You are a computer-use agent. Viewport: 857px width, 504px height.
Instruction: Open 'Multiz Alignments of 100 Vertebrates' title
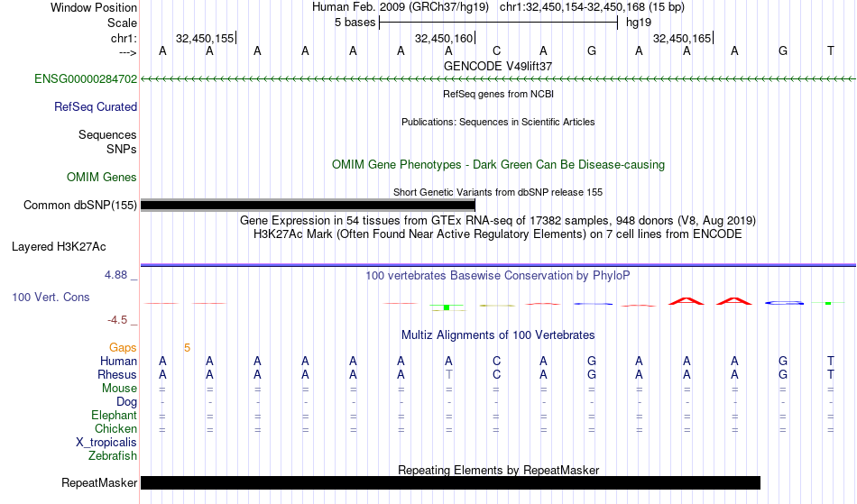click(x=498, y=334)
